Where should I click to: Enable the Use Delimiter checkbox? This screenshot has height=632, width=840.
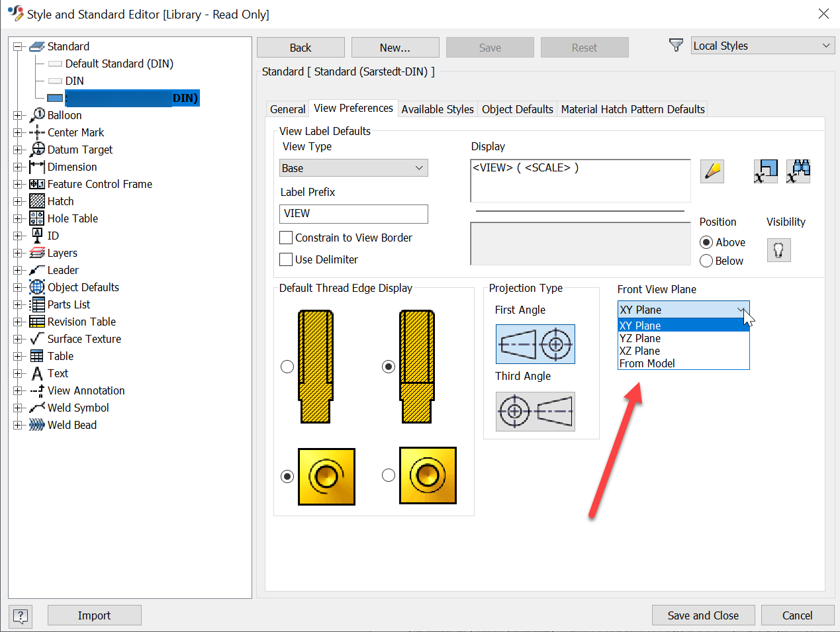tap(286, 259)
